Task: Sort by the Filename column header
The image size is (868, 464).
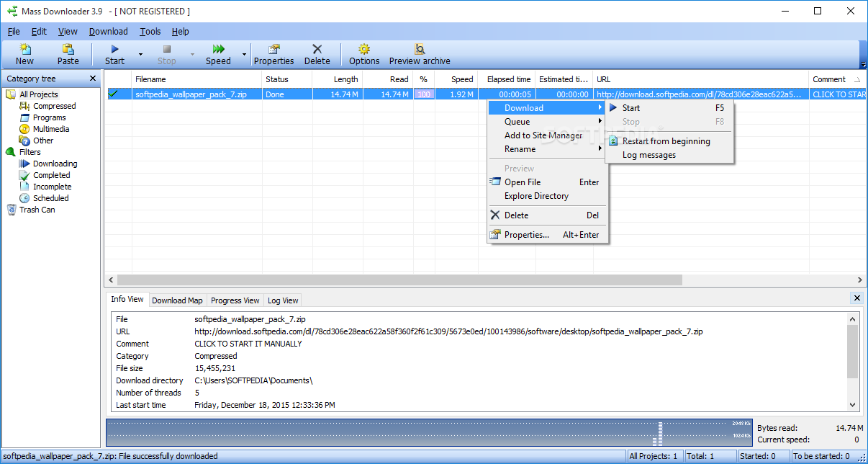Action: tap(196, 79)
